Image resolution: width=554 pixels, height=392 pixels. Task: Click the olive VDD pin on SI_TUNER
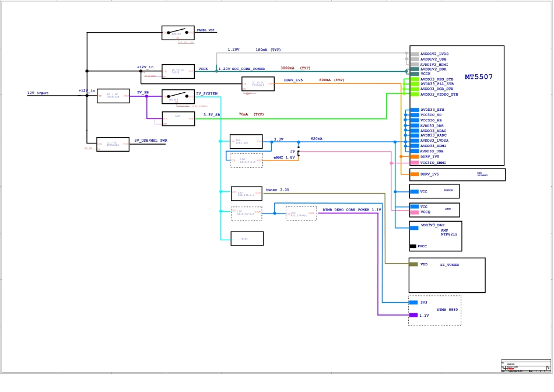click(x=413, y=264)
